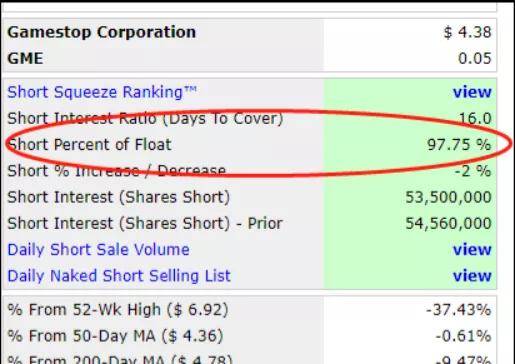515x364 pixels.
Task: Select the 53,500,000 shares short figure
Action: click(x=448, y=197)
